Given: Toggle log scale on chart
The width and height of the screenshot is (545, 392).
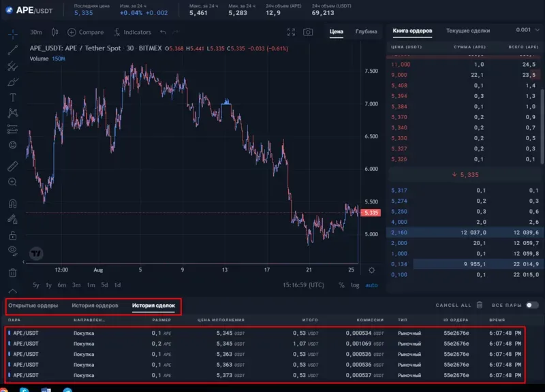Looking at the screenshot, I should click(355, 285).
